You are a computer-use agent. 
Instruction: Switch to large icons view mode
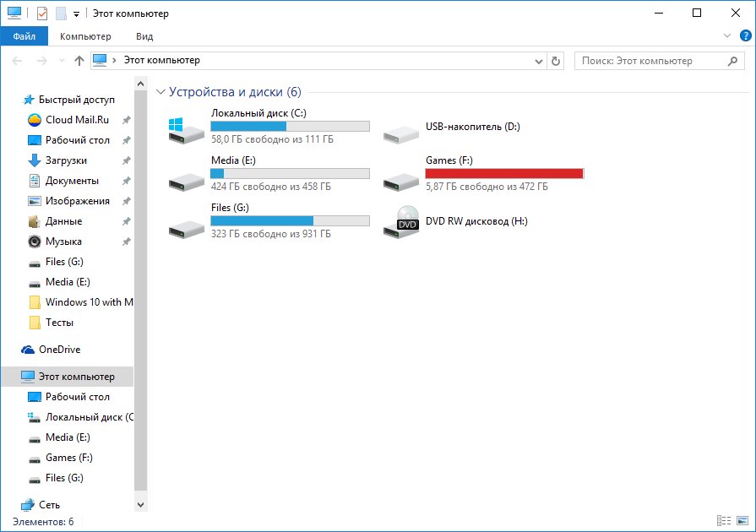[x=742, y=521]
